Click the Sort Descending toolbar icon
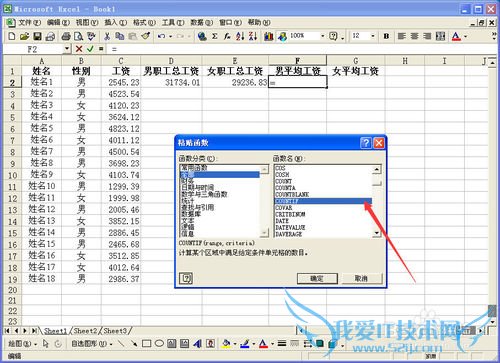 pos(253,36)
